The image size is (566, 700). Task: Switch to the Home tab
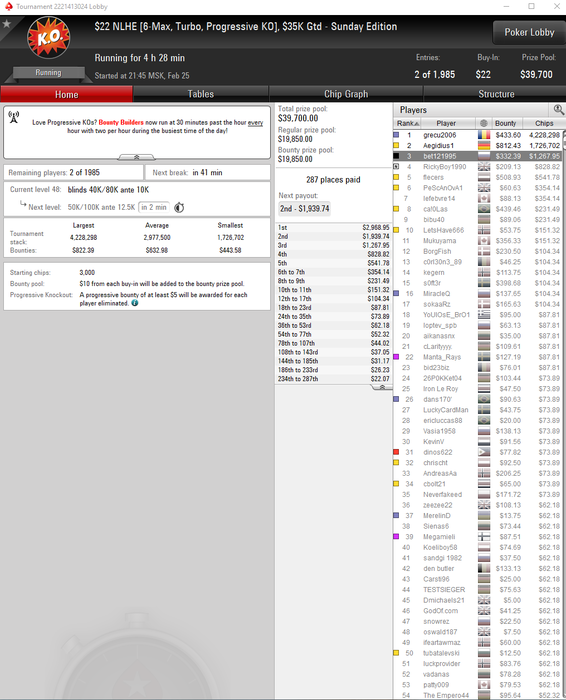coord(67,94)
